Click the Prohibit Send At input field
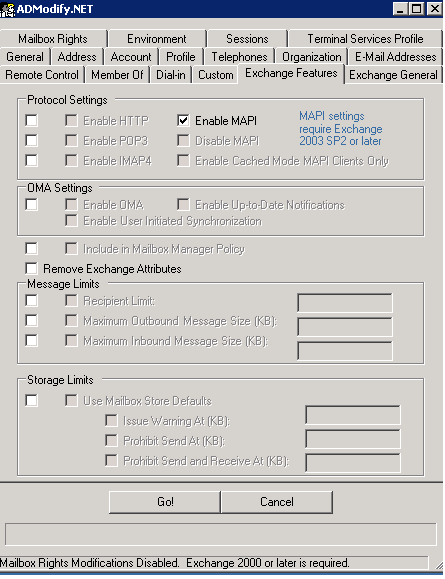The image size is (445, 579). tap(353, 439)
